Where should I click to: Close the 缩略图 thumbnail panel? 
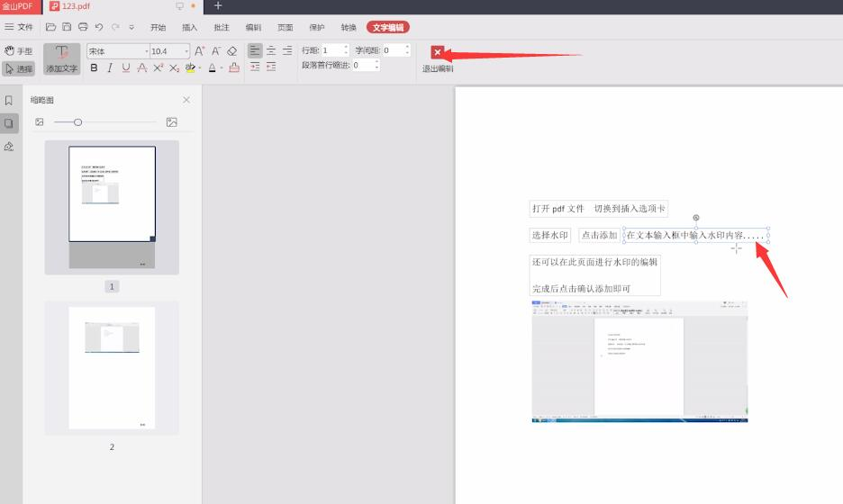click(x=186, y=100)
